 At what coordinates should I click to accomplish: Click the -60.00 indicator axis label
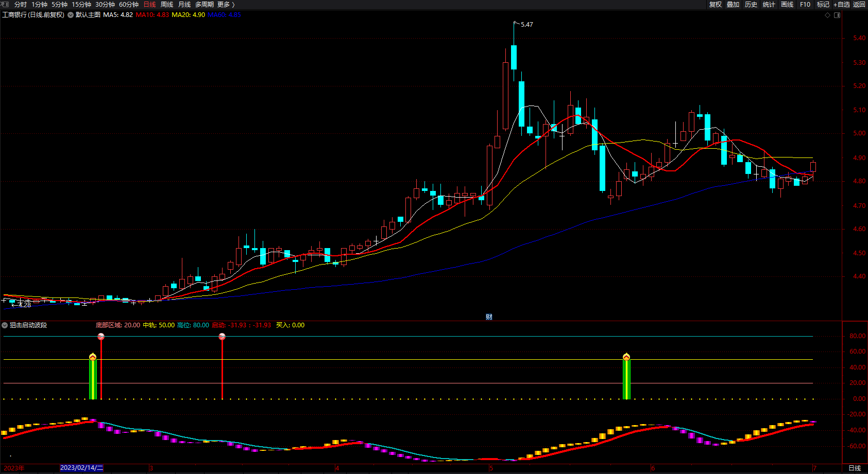tap(857, 446)
